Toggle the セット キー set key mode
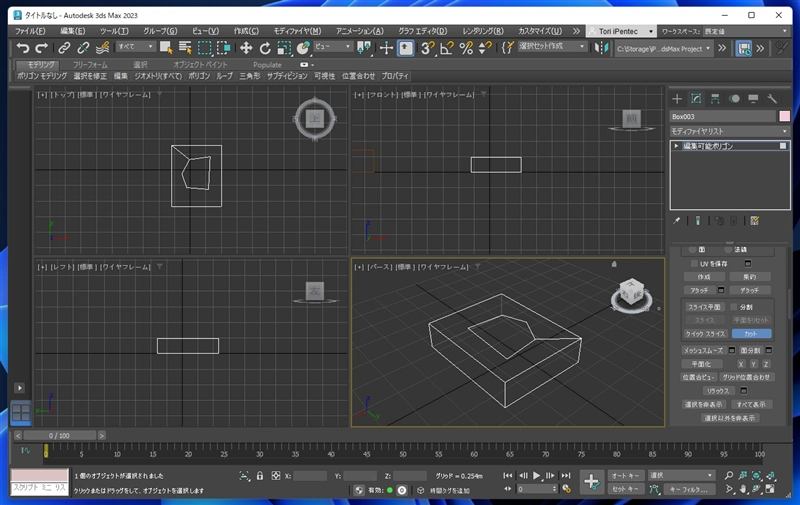The width and height of the screenshot is (800, 505). click(626, 489)
